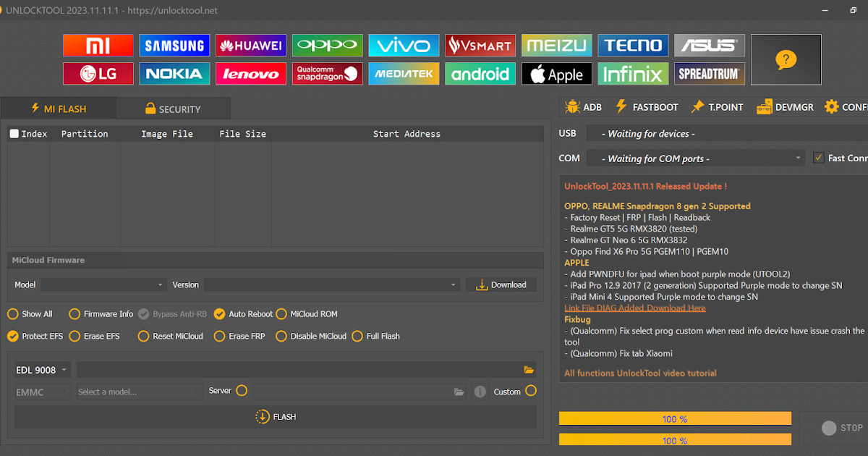Open the EDL 9008 mode dropdown

[42, 370]
